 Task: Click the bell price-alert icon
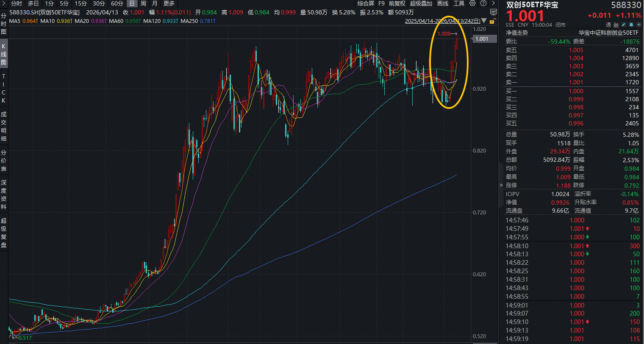pyautogui.click(x=631, y=25)
